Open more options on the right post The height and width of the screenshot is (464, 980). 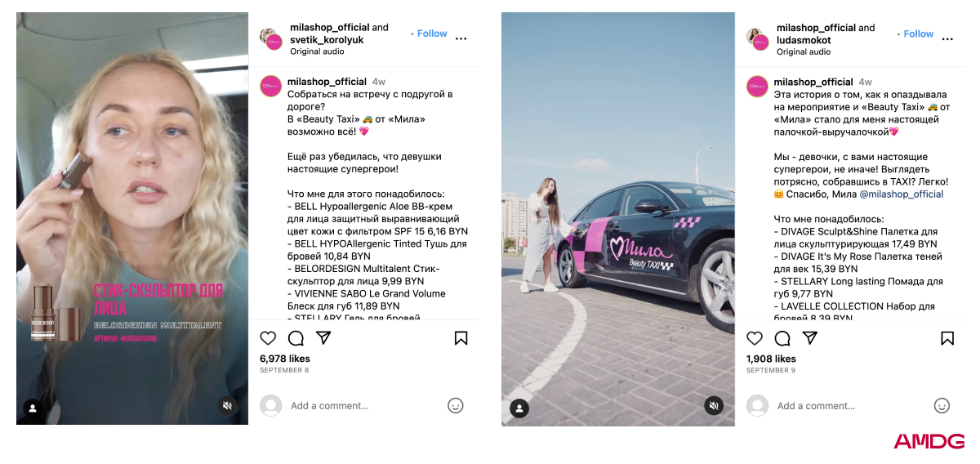coord(948,38)
